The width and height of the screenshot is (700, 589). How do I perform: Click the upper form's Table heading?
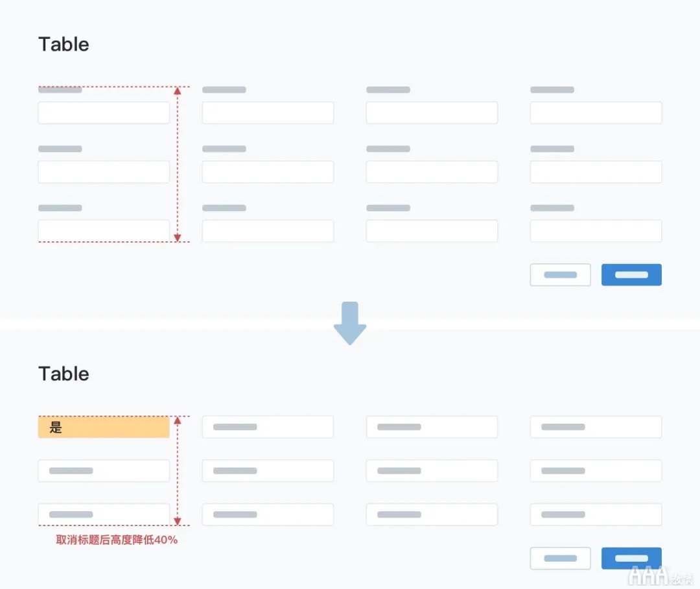pyautogui.click(x=64, y=45)
